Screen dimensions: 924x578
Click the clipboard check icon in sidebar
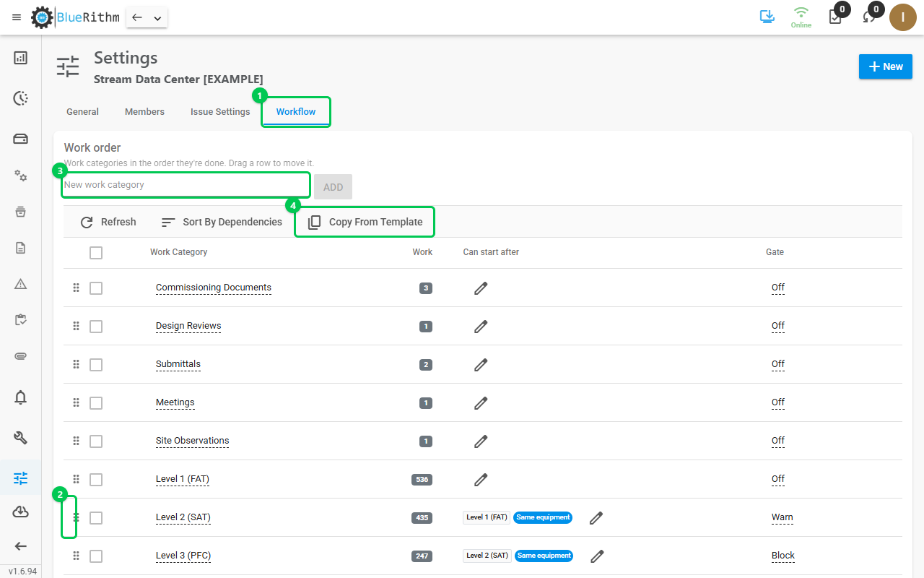click(x=21, y=320)
